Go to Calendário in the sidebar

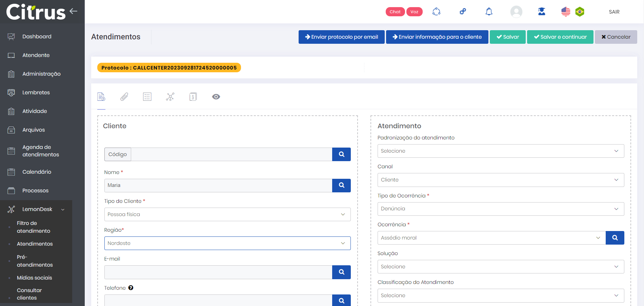coord(37,172)
